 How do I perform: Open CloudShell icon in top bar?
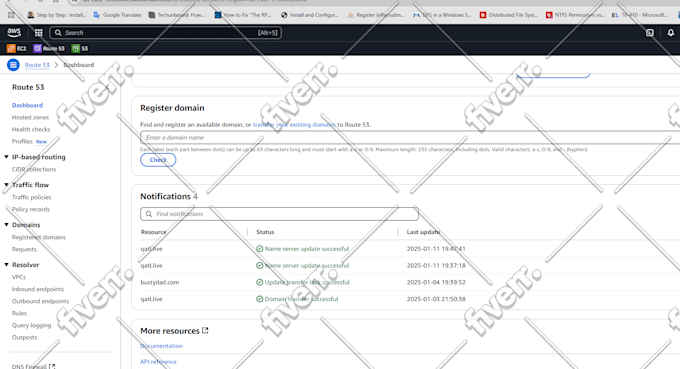tap(650, 33)
